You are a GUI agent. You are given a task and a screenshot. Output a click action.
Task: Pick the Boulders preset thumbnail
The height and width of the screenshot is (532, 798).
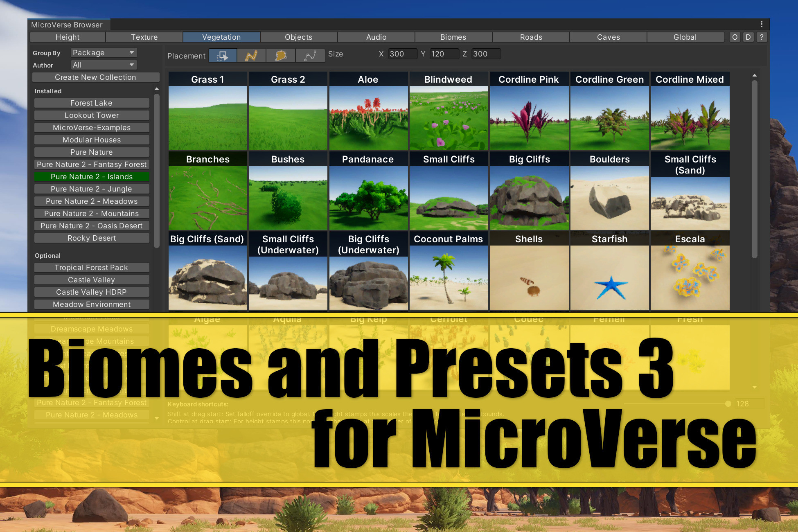coord(610,191)
